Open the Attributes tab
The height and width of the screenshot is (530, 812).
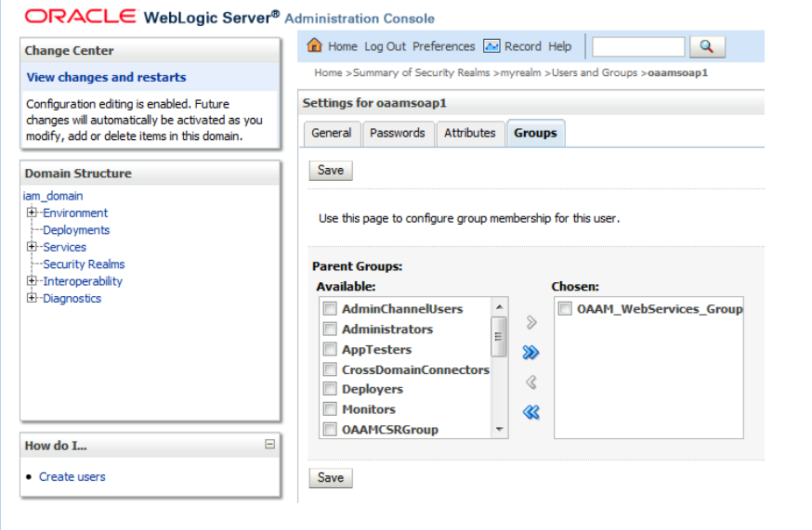click(x=470, y=134)
